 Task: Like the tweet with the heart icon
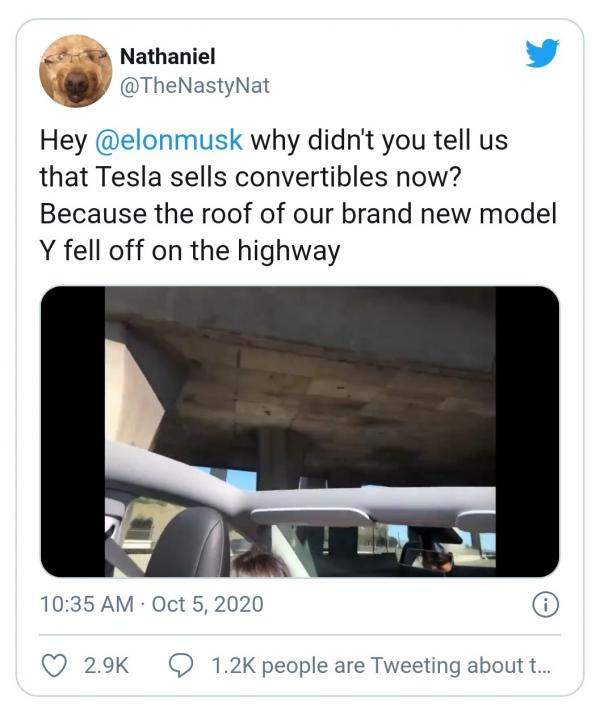(55, 664)
